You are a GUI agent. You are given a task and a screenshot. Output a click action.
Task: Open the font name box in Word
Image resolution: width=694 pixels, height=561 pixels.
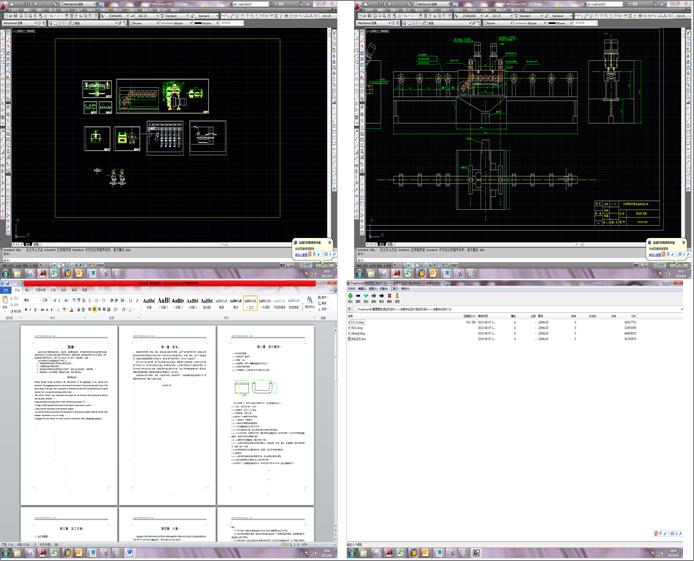click(32, 300)
